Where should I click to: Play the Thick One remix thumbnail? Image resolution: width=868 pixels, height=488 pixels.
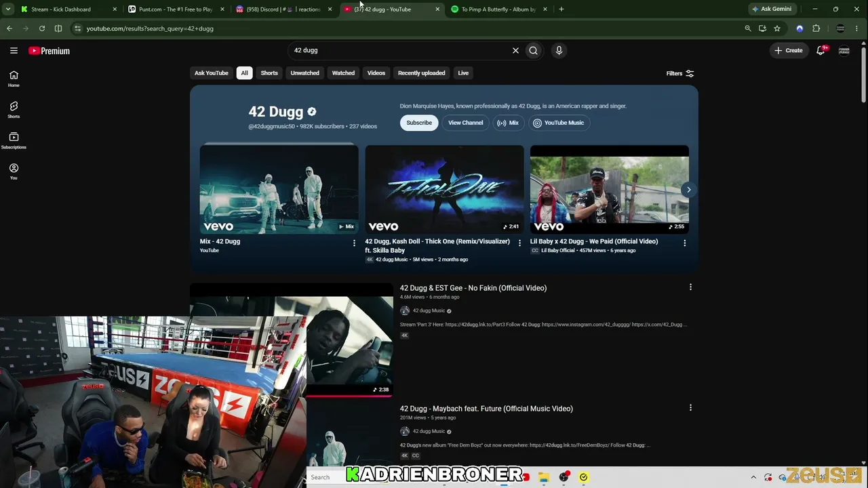click(x=444, y=190)
